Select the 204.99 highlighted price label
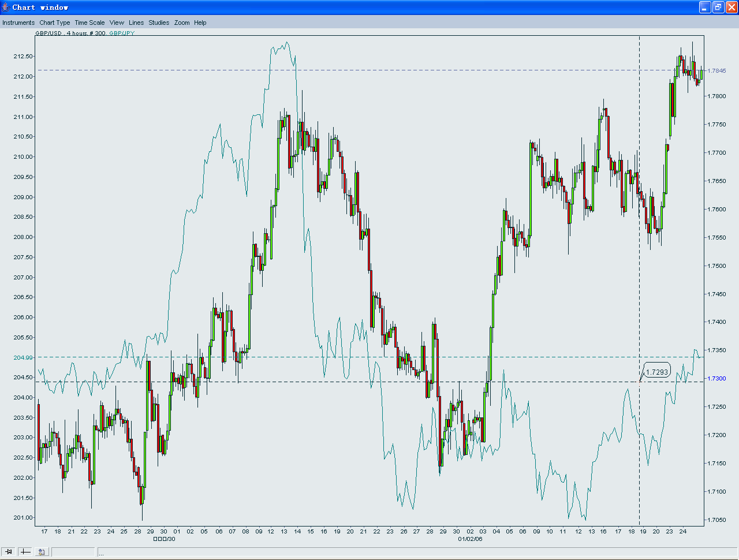This screenshot has height=560, width=739. [22, 357]
